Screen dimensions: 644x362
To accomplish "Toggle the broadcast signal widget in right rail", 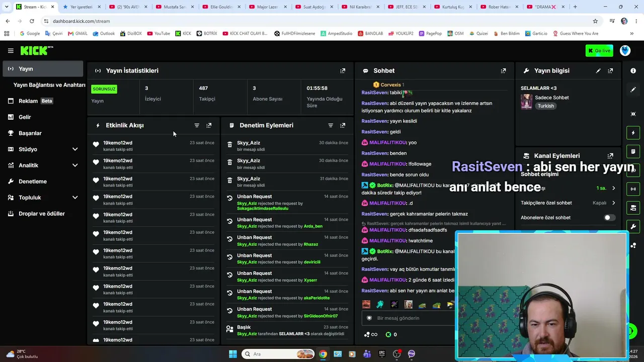I will point(633,189).
